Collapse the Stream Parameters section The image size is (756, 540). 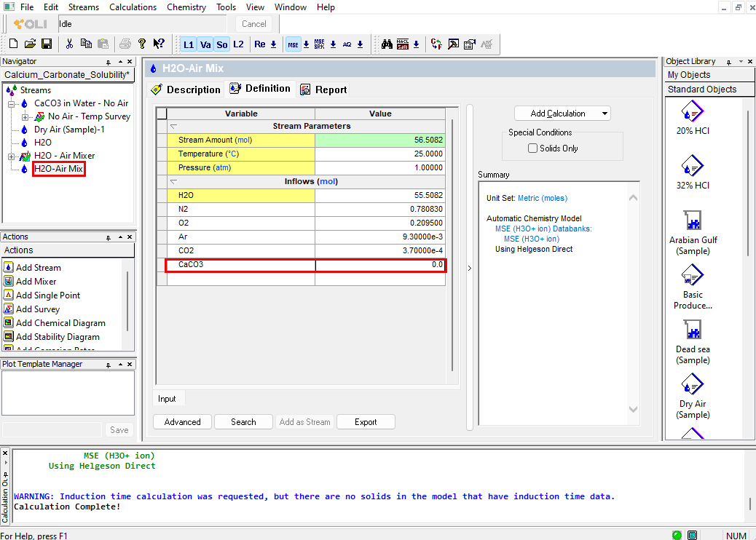(173, 126)
